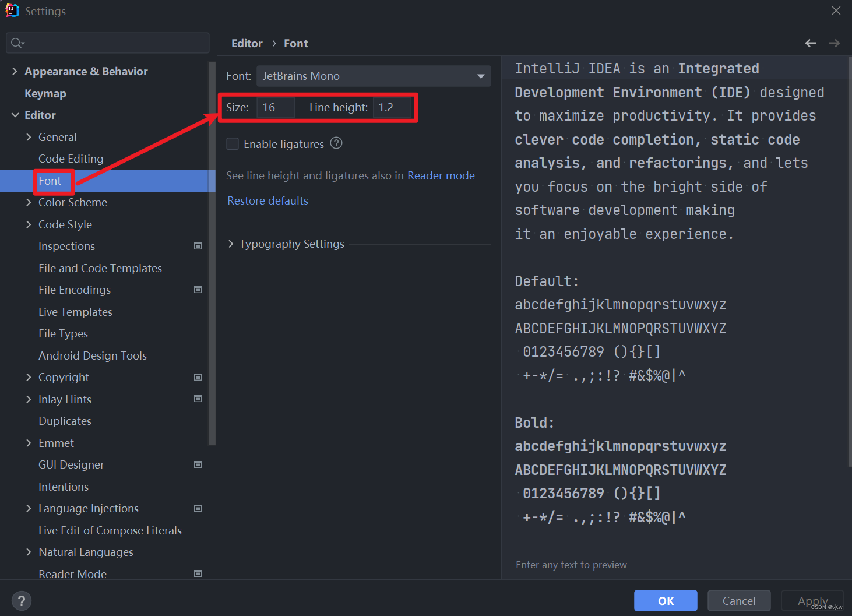The height and width of the screenshot is (616, 852).
Task: Go back with the left arrow icon
Action: [811, 43]
